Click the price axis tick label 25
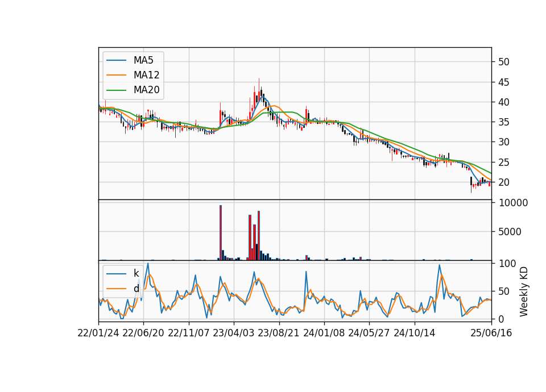The height and width of the screenshot is (392, 546). tap(504, 162)
